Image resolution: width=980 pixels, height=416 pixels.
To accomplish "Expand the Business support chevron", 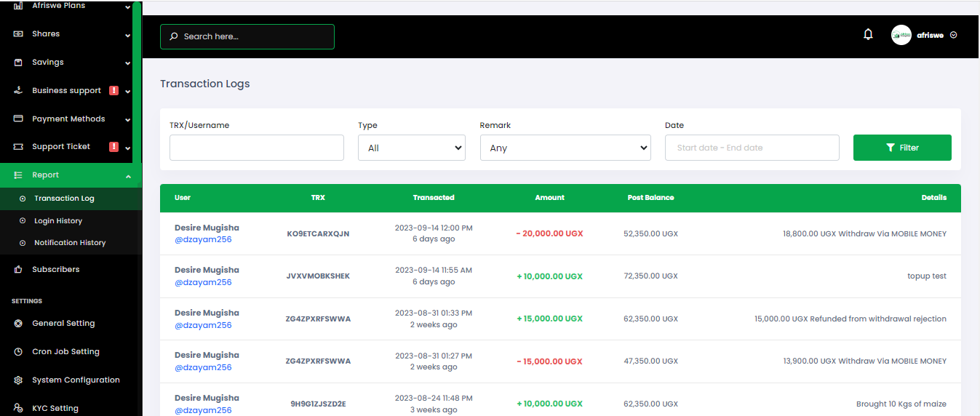I will pos(128,92).
